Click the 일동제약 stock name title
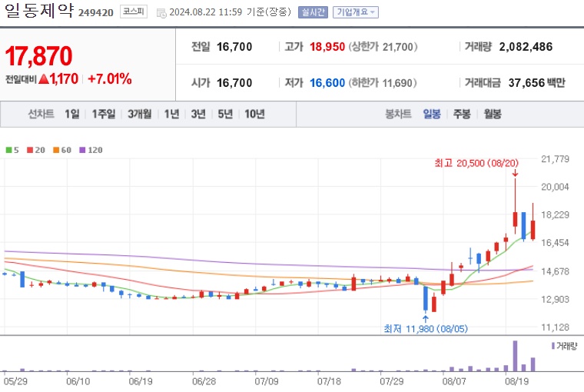The height and width of the screenshot is (392, 584). tap(39, 11)
